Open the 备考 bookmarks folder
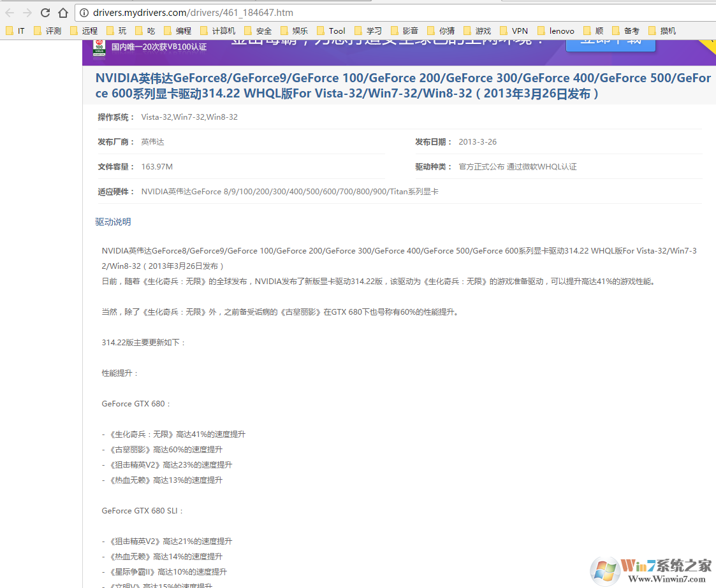This screenshot has height=588, width=716. pyautogui.click(x=625, y=31)
